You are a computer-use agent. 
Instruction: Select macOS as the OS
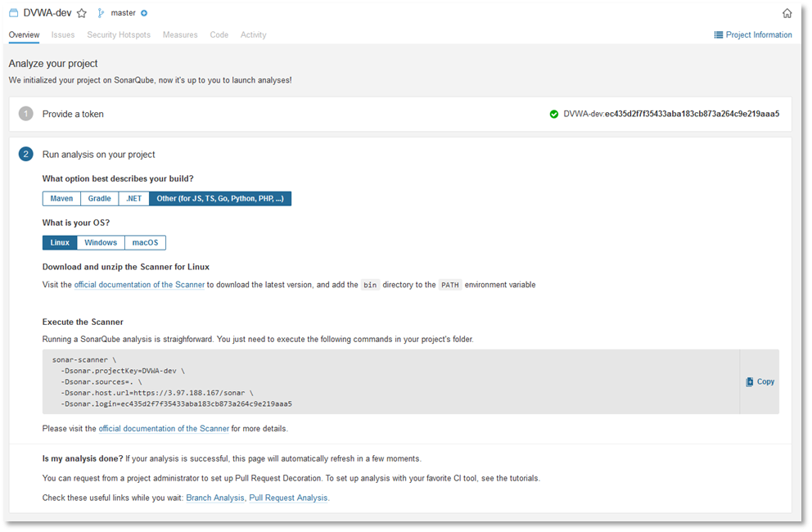click(x=145, y=243)
